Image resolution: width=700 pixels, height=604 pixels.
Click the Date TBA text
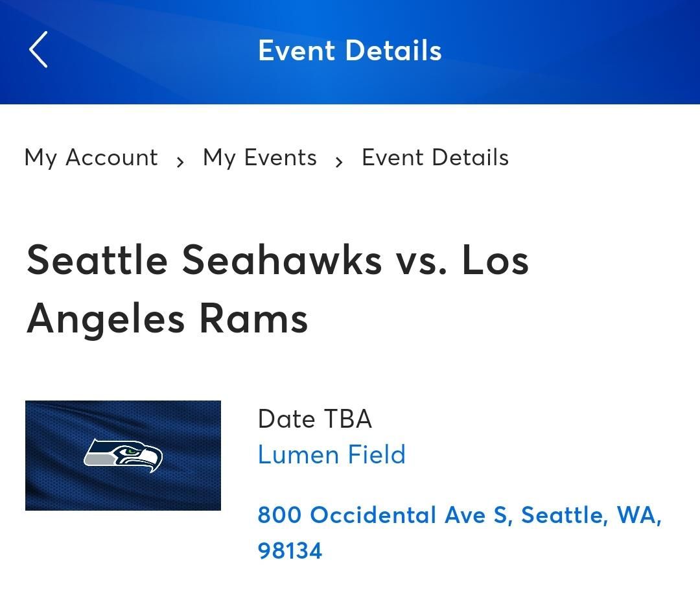[314, 419]
